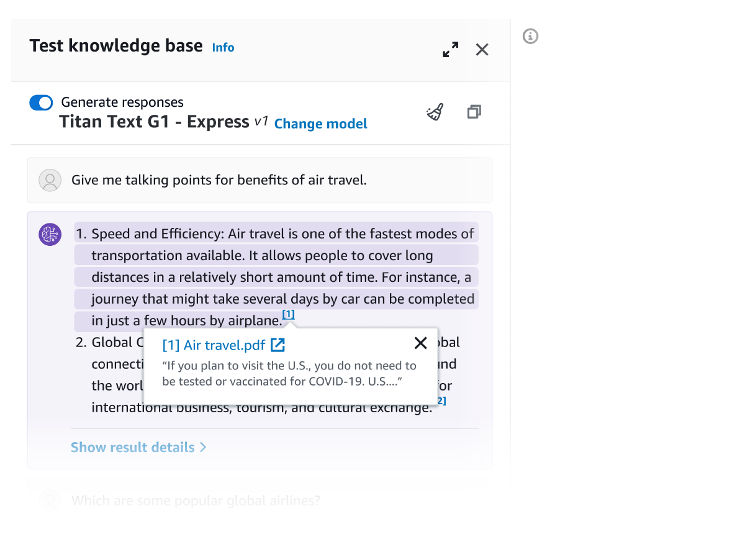Clear the chat with the broom icon
The image size is (745, 560).
pos(435,112)
